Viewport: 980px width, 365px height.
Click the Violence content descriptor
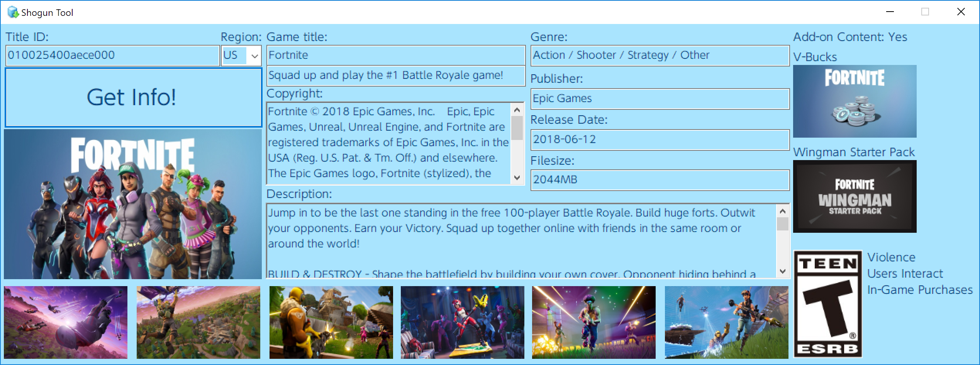tap(891, 257)
